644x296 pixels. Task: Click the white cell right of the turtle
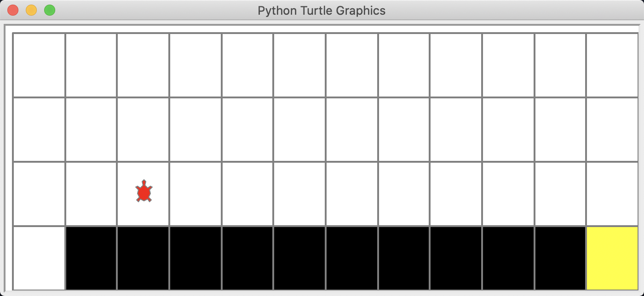click(195, 194)
